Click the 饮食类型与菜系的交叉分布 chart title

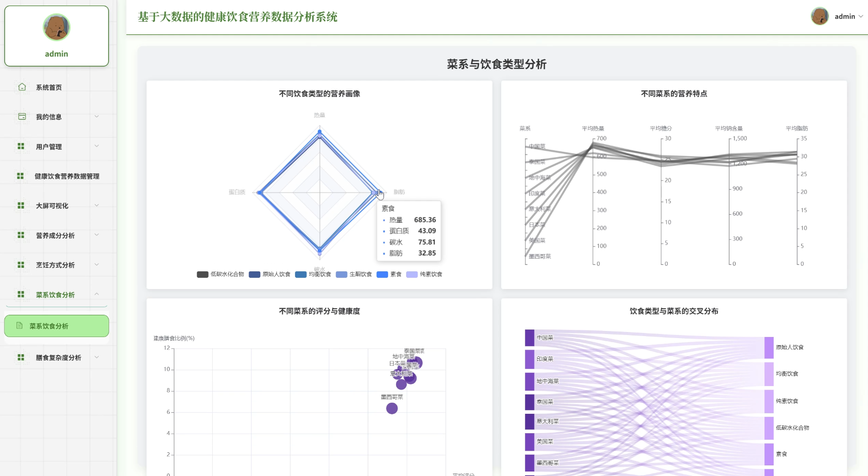674,311
